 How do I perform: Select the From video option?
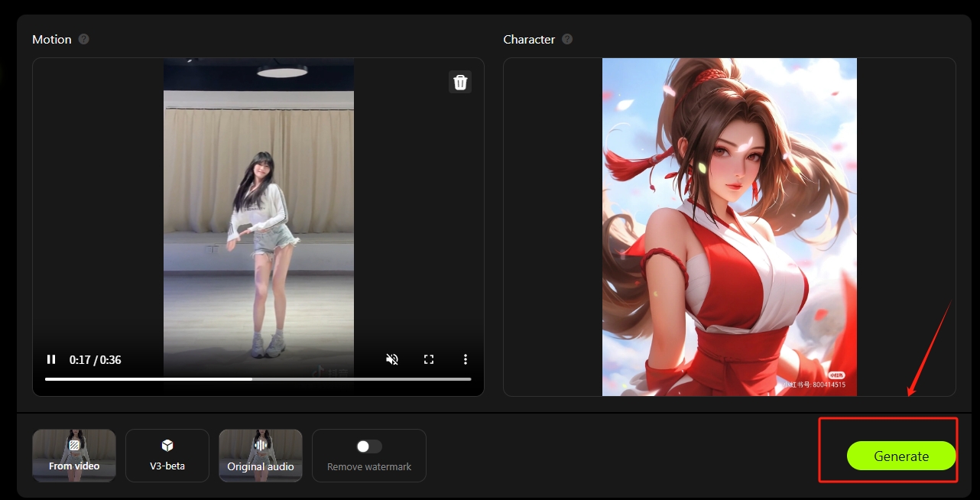74,456
